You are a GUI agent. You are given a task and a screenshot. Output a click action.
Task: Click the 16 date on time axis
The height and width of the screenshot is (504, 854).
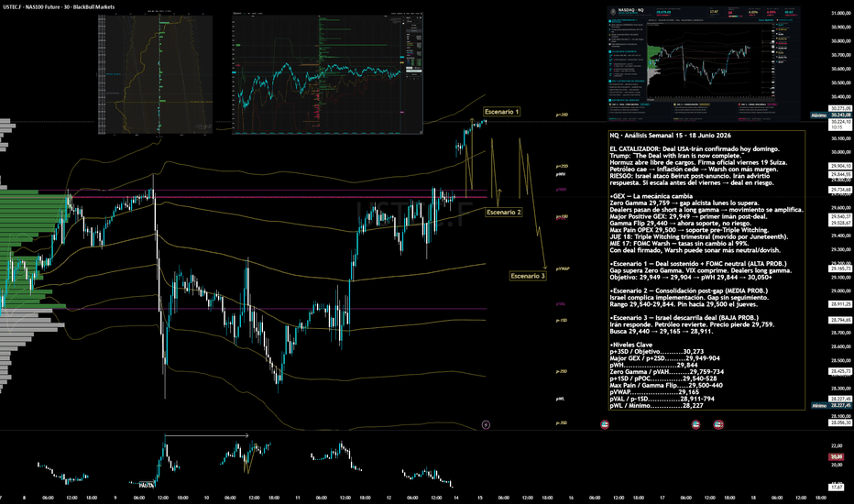pyautogui.click(x=571, y=498)
